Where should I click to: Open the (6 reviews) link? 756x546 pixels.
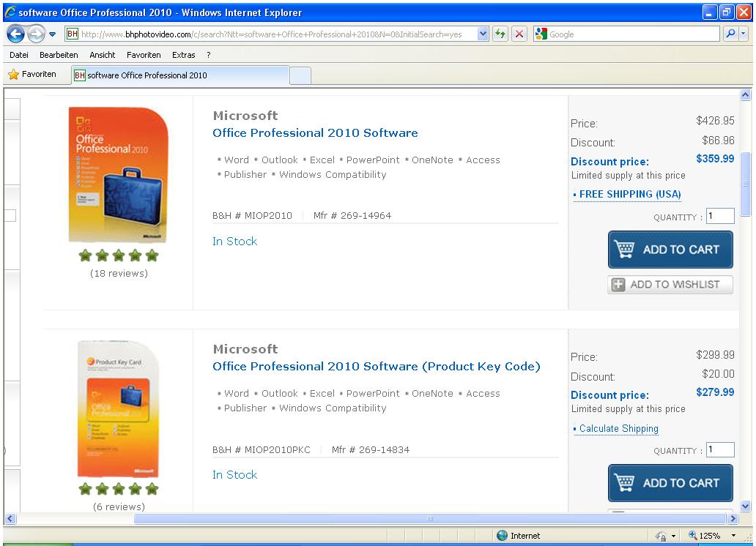pyautogui.click(x=119, y=506)
